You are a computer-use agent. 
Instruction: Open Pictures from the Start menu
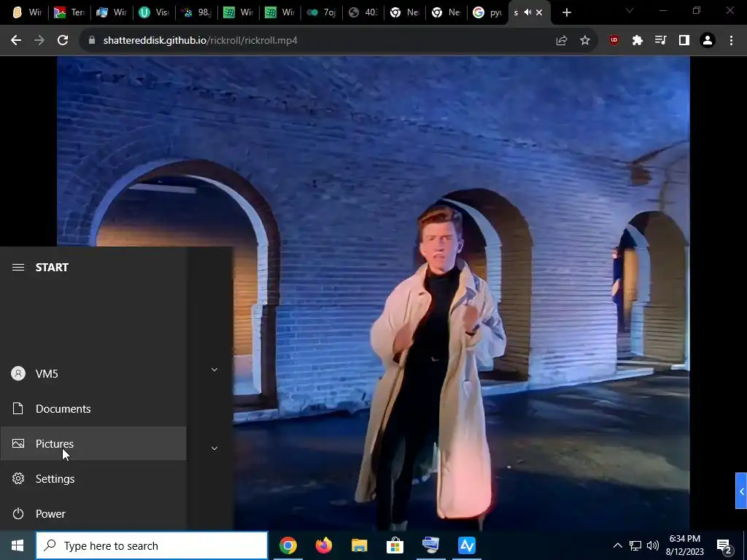[x=93, y=444]
